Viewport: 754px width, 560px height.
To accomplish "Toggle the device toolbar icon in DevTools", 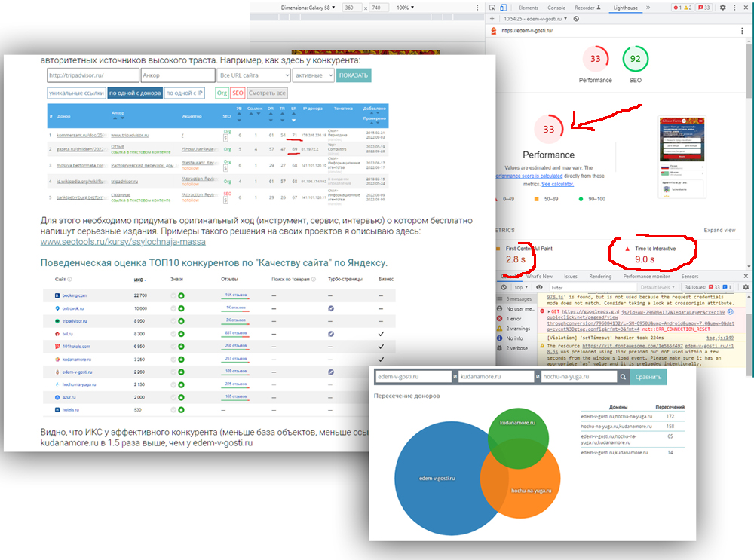I will [x=503, y=8].
